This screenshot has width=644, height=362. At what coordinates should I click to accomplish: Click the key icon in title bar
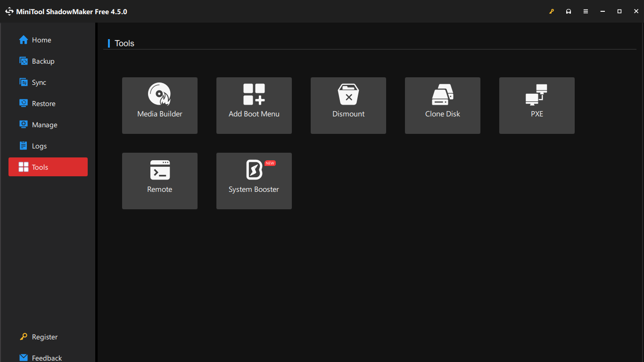coord(552,11)
